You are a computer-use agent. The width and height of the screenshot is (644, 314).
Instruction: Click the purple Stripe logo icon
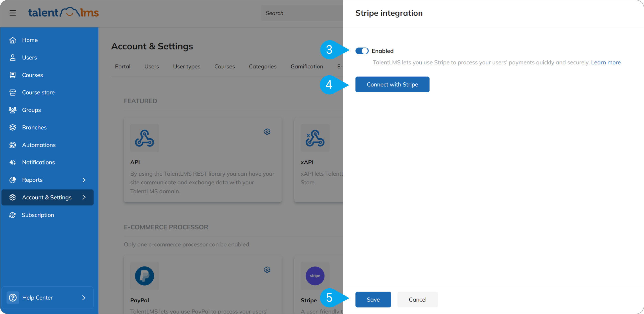[x=315, y=276]
